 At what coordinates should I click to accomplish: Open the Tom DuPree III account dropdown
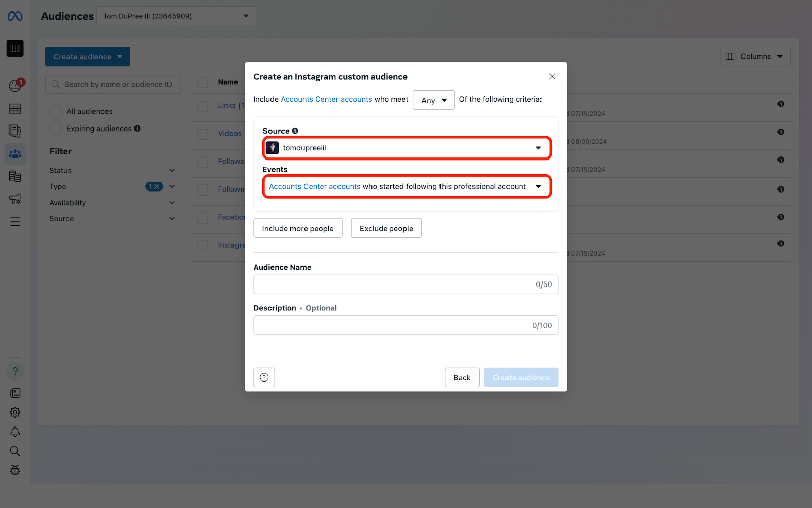(177, 16)
